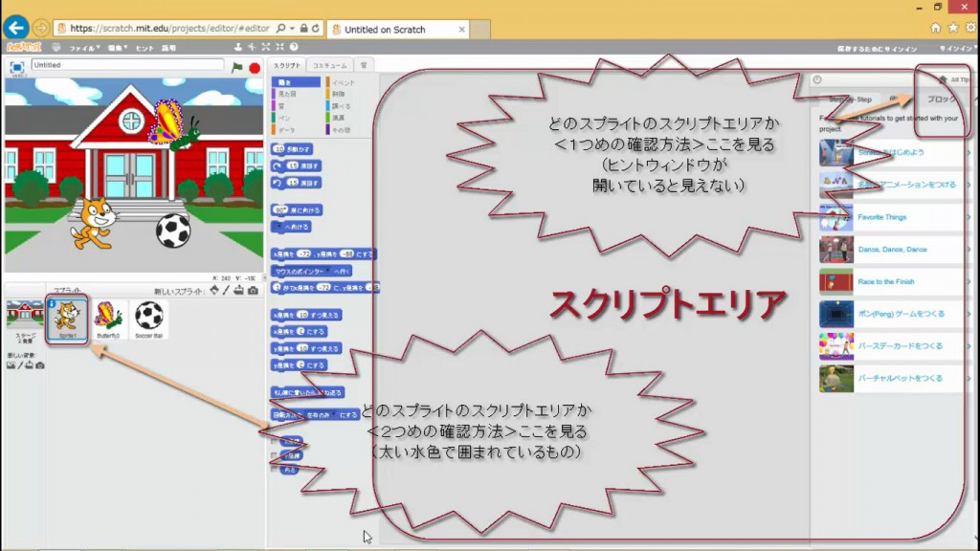Upload a backdrop from file icon
980x551 pixels.
[30, 365]
